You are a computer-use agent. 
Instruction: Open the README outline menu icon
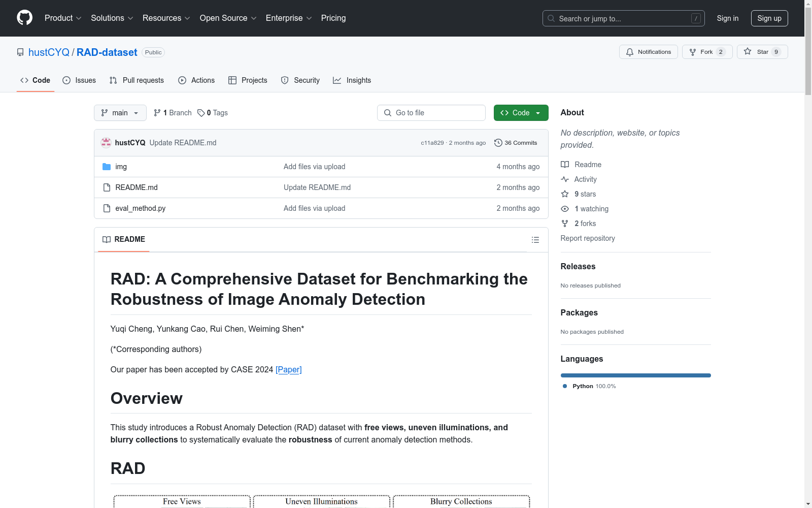click(x=535, y=240)
